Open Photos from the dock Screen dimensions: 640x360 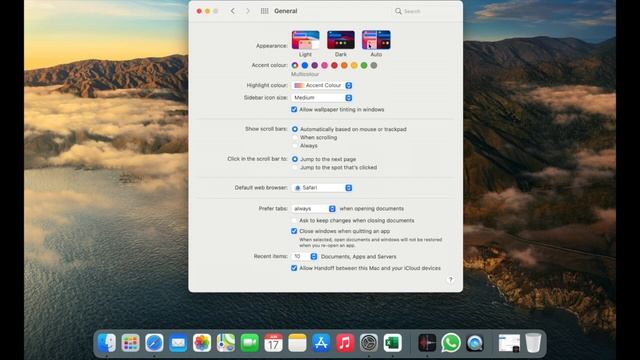[202, 342]
